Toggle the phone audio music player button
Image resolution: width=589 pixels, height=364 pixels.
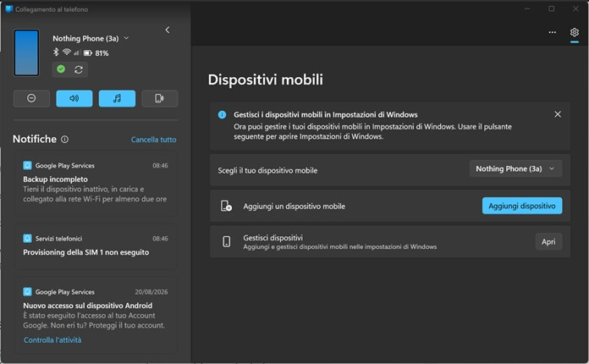(117, 98)
